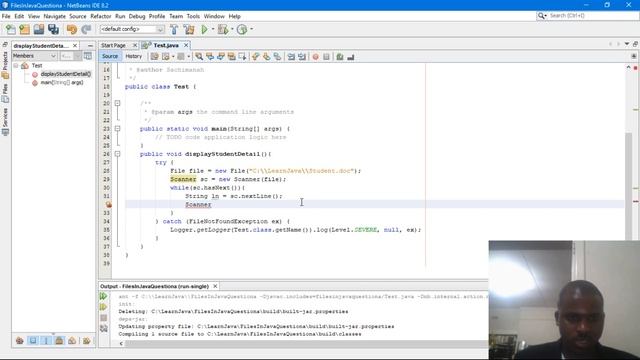Image resolution: width=640 pixels, height=360 pixels.
Task: Open the File menu
Action: pos(6,16)
